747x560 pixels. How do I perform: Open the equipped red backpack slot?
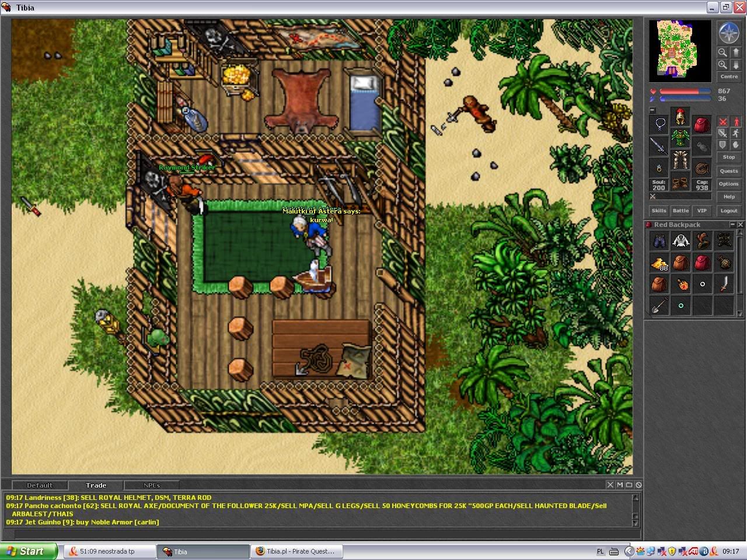tap(701, 124)
